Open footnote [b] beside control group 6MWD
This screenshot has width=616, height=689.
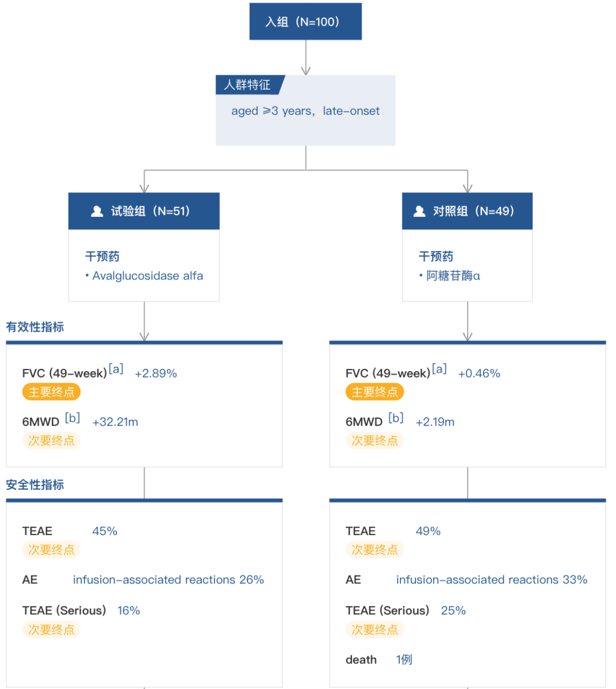tap(396, 418)
